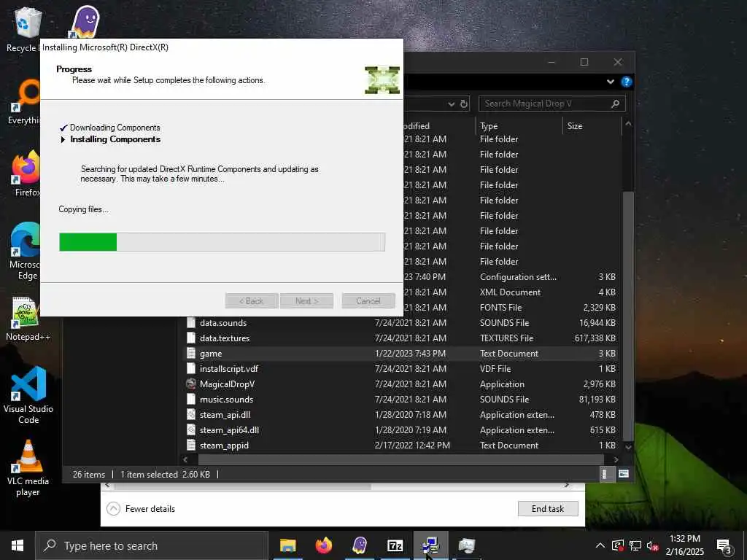Open the network status tray icon
The width and height of the screenshot is (747, 560).
pyautogui.click(x=635, y=545)
